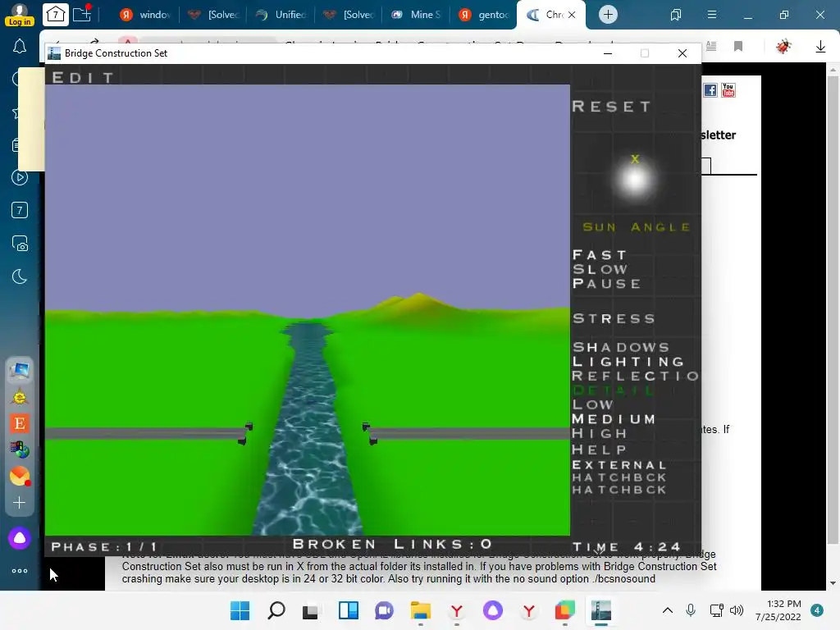
Task: Toggle LIGHTING rendering option
Action: 628,362
